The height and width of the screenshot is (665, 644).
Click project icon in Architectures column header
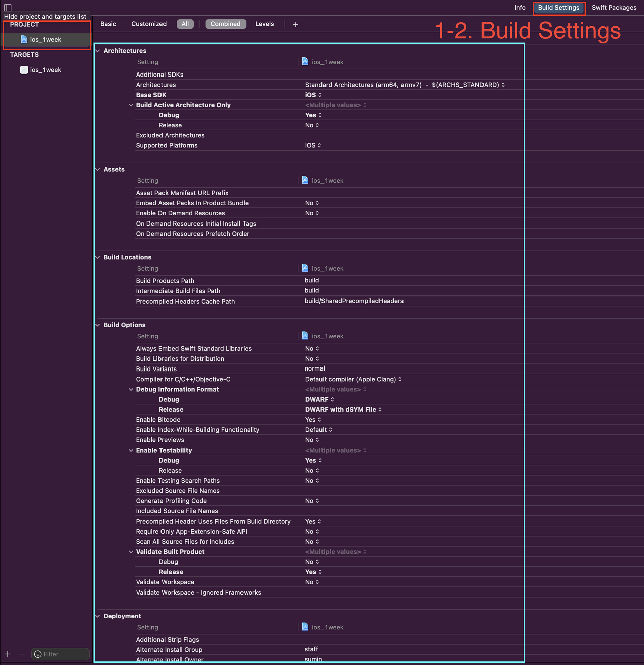(305, 62)
